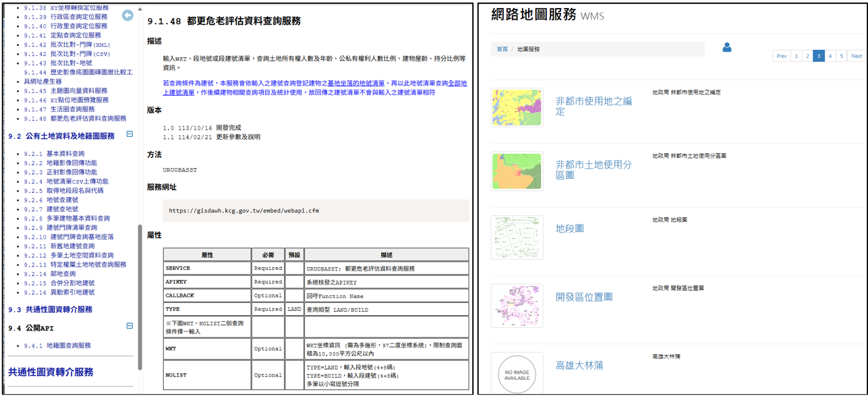This screenshot has height=396, width=868.
Task: Open the 高雄大林蒲 link
Action: pyautogui.click(x=580, y=365)
